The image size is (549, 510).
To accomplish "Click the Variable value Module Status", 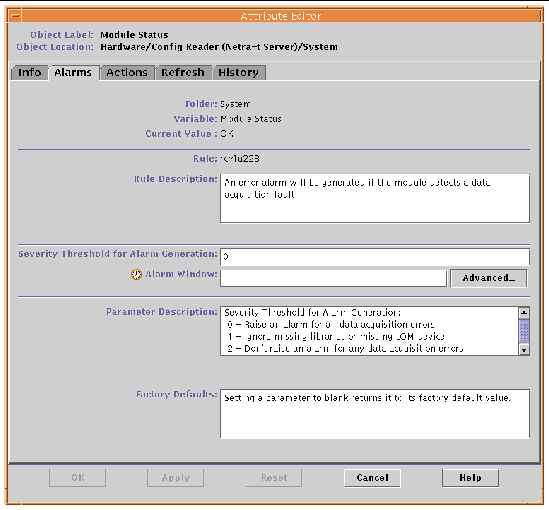I will 251,119.
